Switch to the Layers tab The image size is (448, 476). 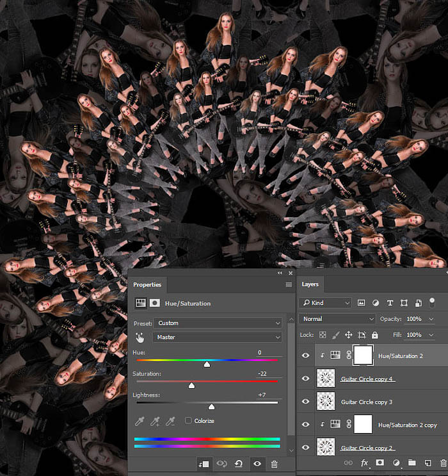[310, 284]
